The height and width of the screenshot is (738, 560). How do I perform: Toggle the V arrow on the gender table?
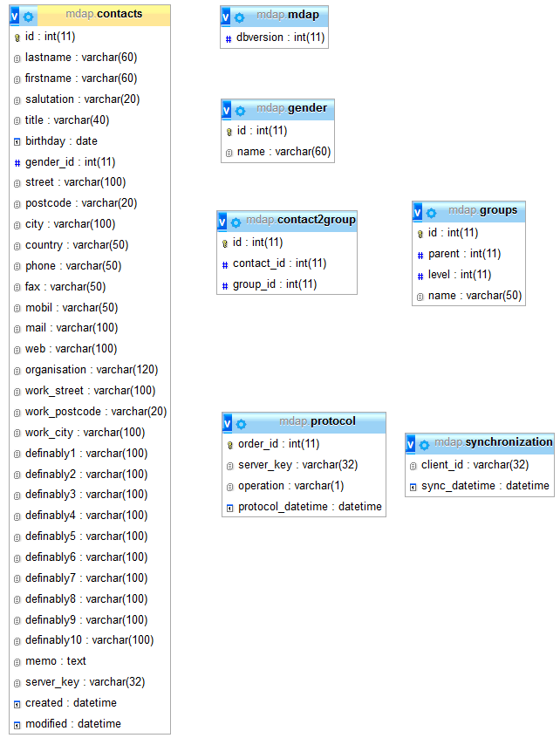[227, 111]
